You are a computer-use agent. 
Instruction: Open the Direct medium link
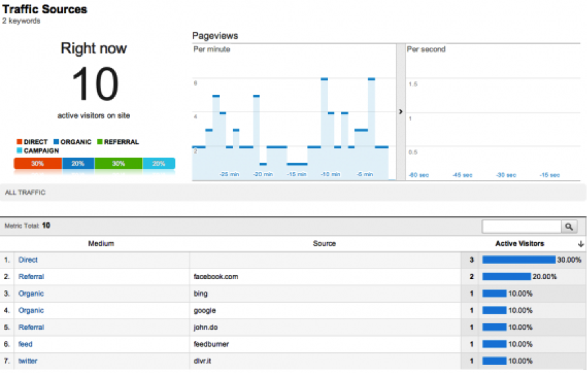[28, 260]
